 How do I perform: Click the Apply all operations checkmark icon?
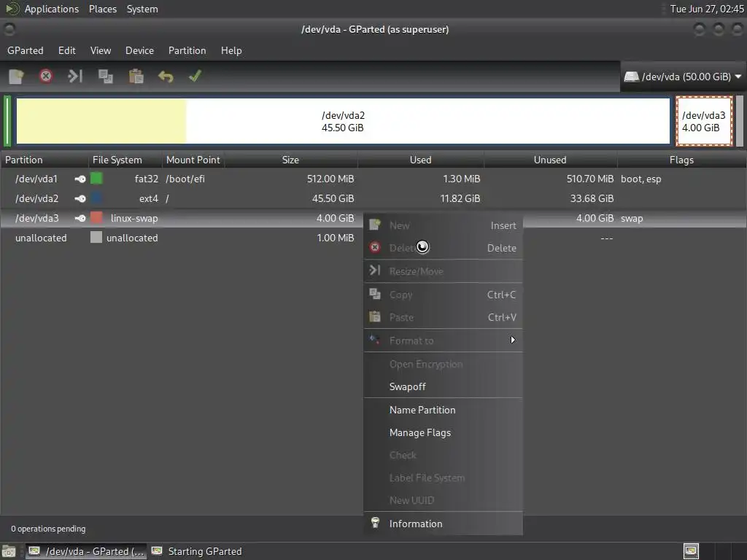pyautogui.click(x=196, y=76)
